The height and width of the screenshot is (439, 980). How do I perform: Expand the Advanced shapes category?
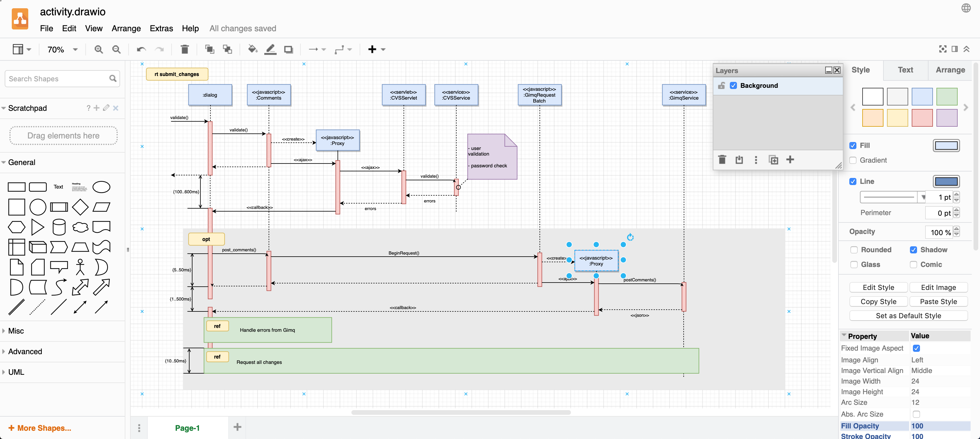[25, 351]
